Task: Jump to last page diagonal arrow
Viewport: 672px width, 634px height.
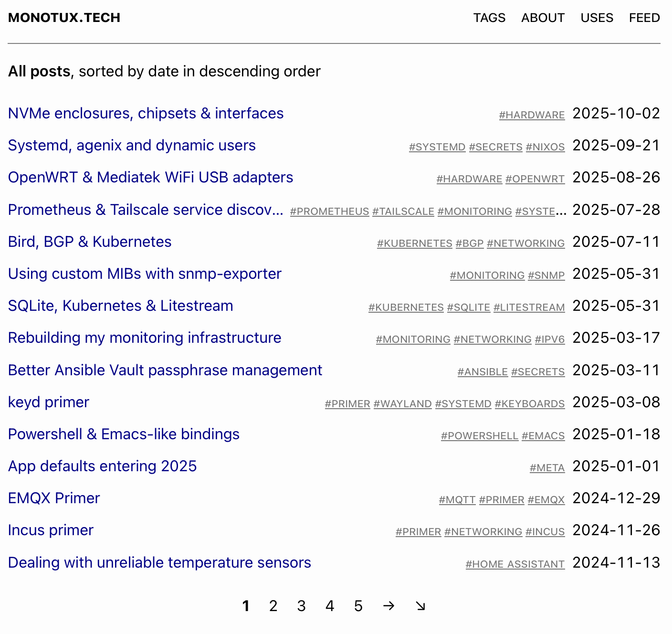Action: [420, 606]
